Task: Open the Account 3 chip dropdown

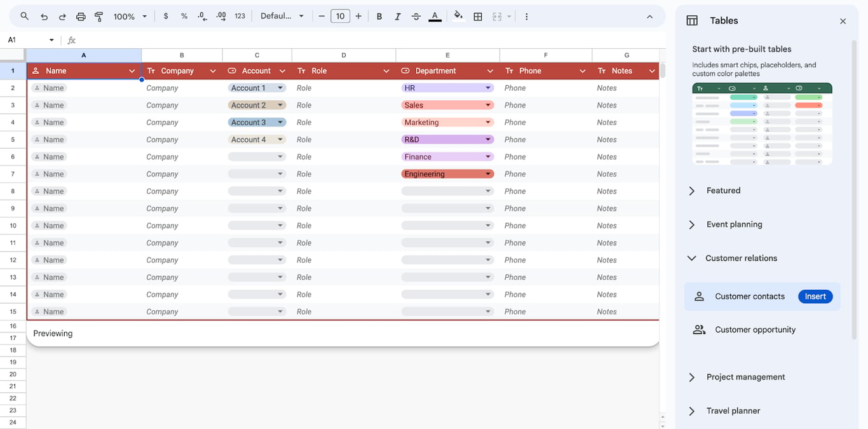Action: [x=280, y=123]
